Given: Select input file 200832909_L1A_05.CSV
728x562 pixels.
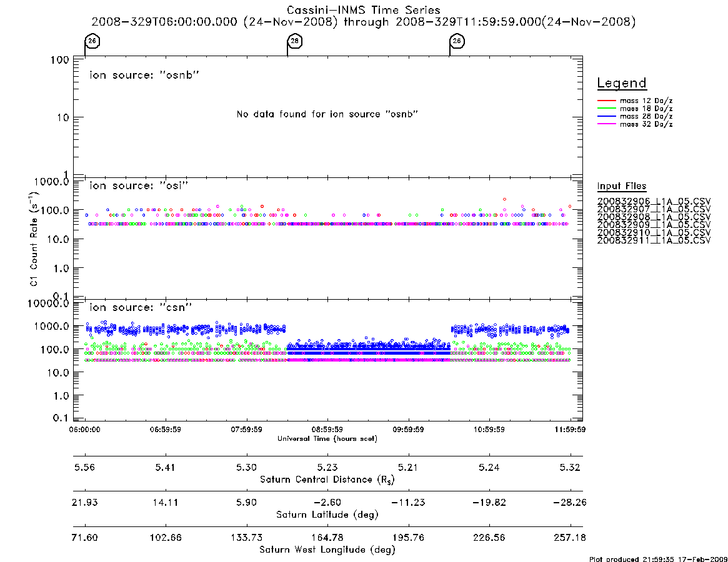Looking at the screenshot, I should (x=654, y=225).
